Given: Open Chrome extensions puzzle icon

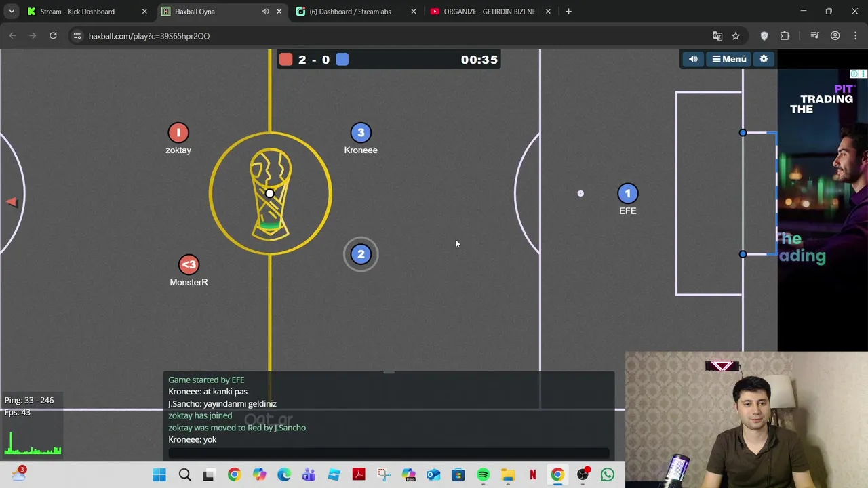Looking at the screenshot, I should 785,36.
